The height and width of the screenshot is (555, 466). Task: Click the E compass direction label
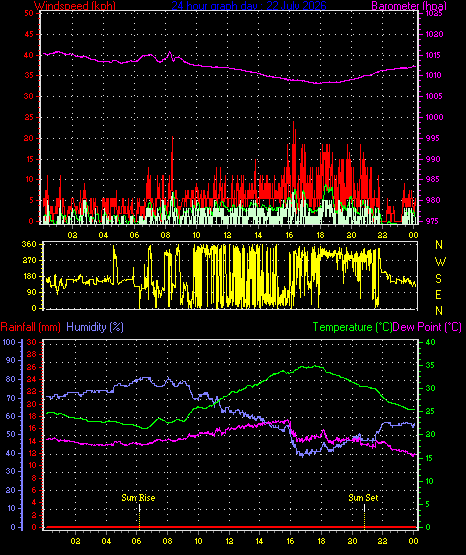pyautogui.click(x=438, y=294)
